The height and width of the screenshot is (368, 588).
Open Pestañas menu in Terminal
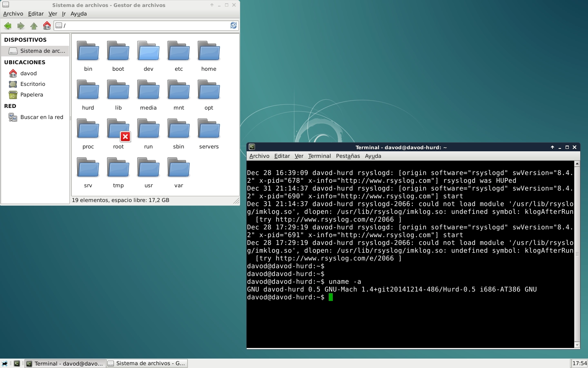tap(347, 156)
